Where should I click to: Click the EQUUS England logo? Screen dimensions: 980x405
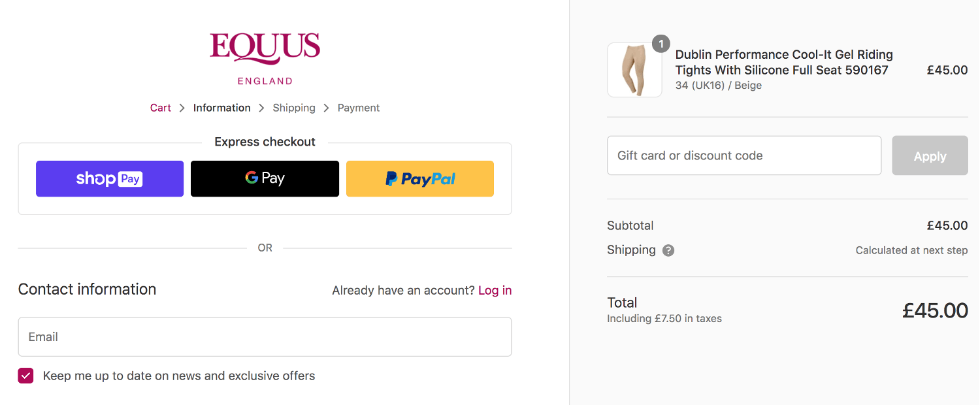pyautogui.click(x=265, y=57)
